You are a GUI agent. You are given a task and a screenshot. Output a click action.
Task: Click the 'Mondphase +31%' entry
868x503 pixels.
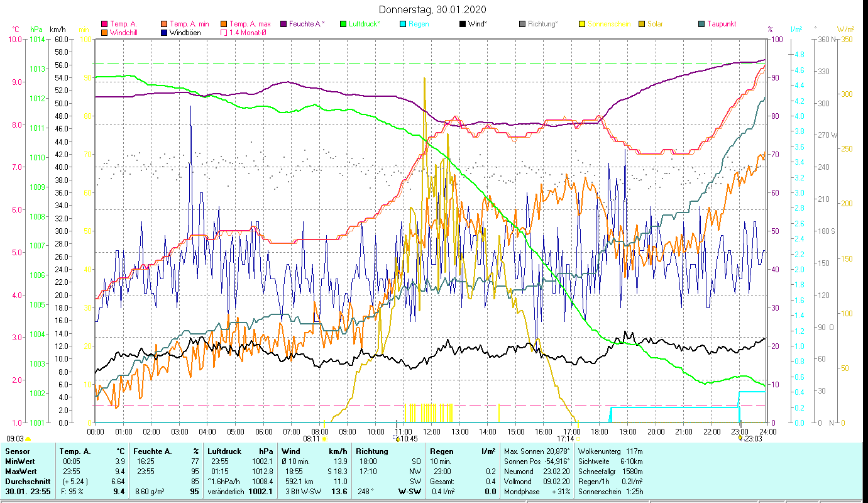pyautogui.click(x=536, y=492)
